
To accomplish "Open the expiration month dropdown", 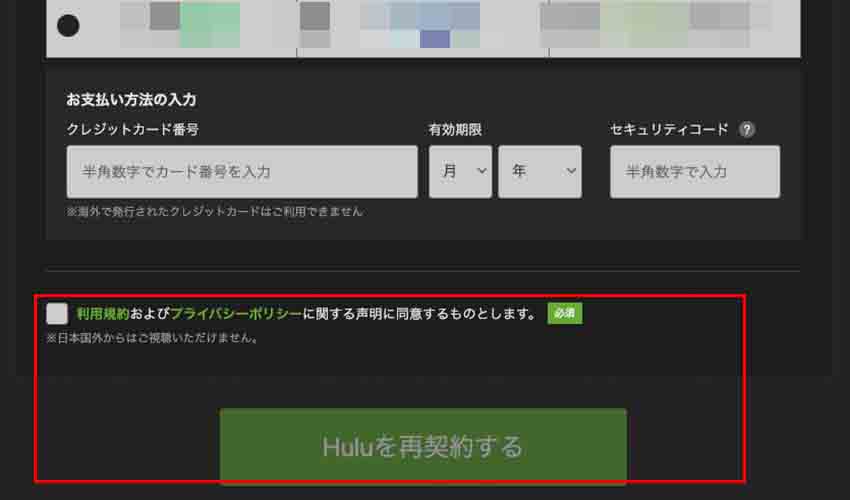I will click(x=460, y=171).
